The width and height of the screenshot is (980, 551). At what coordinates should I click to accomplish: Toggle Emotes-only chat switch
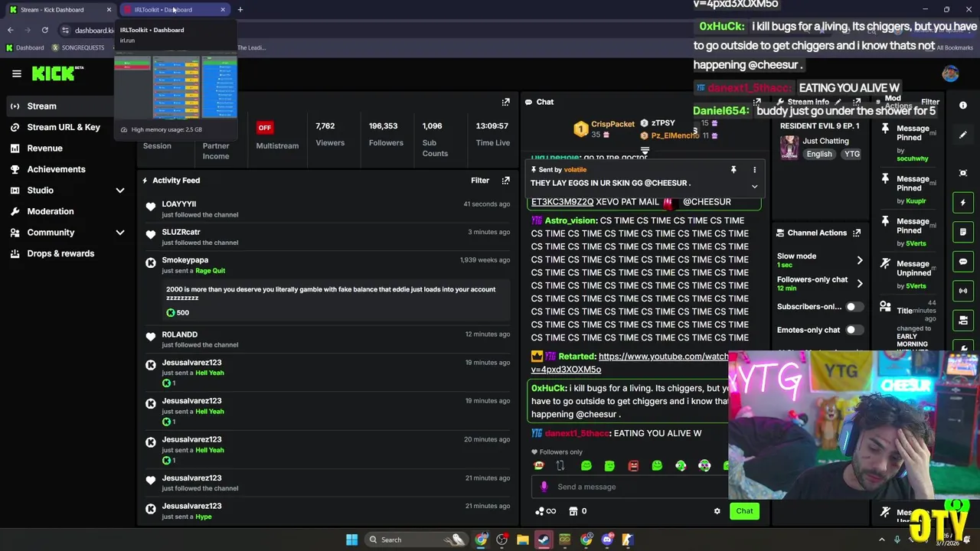click(x=854, y=330)
